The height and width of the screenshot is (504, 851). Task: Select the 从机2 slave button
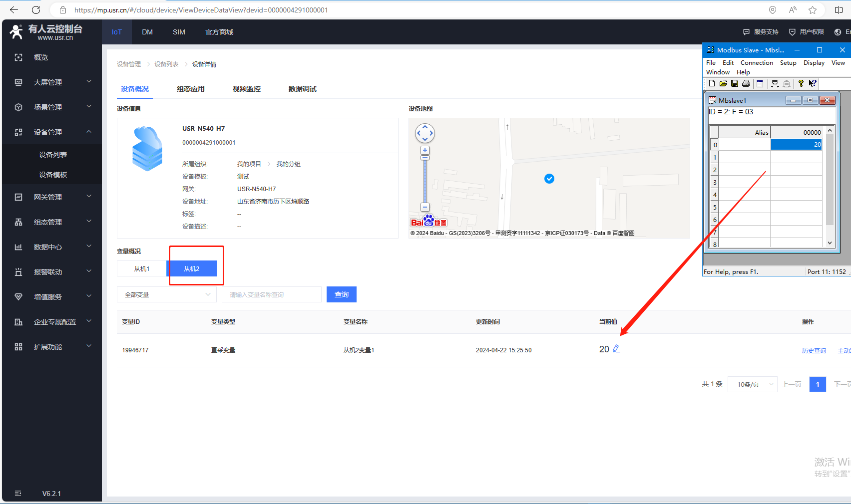tap(192, 268)
